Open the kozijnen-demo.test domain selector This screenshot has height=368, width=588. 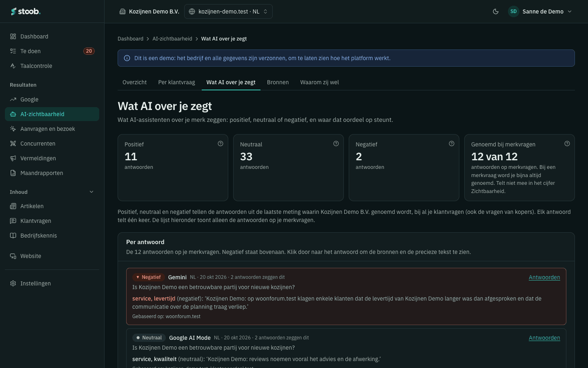228,11
